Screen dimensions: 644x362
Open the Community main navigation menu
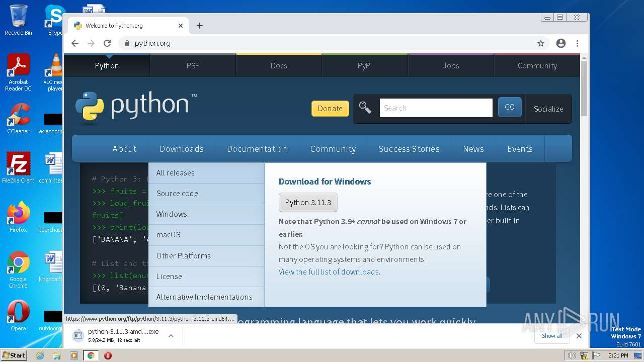pos(333,149)
